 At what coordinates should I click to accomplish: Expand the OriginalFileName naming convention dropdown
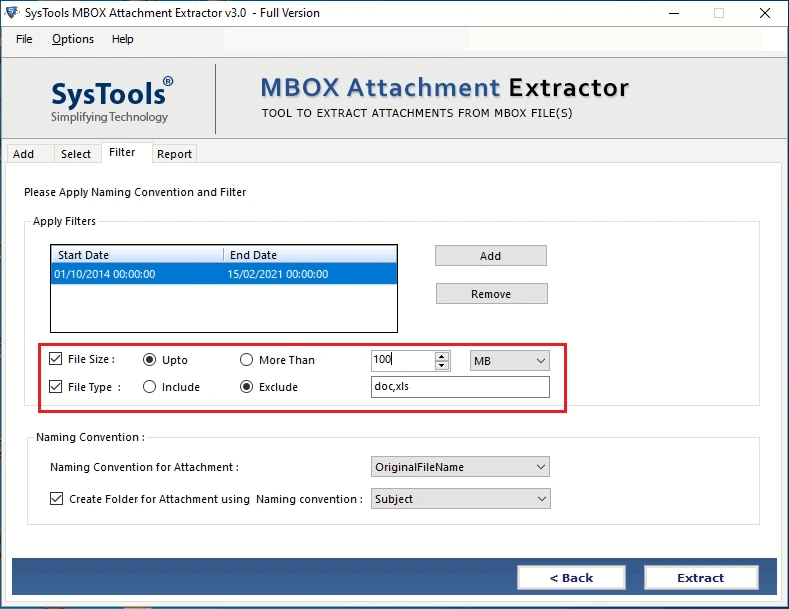tap(460, 467)
